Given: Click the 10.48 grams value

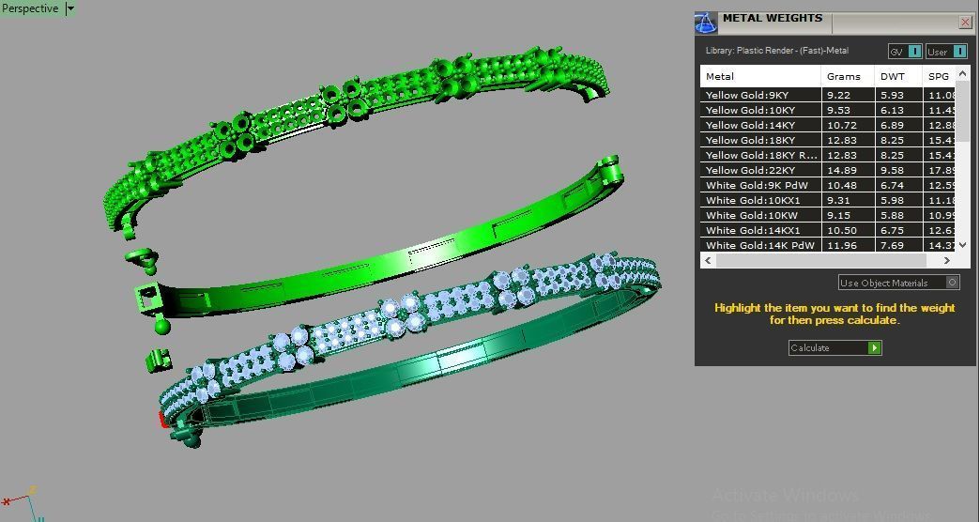Looking at the screenshot, I should [842, 185].
